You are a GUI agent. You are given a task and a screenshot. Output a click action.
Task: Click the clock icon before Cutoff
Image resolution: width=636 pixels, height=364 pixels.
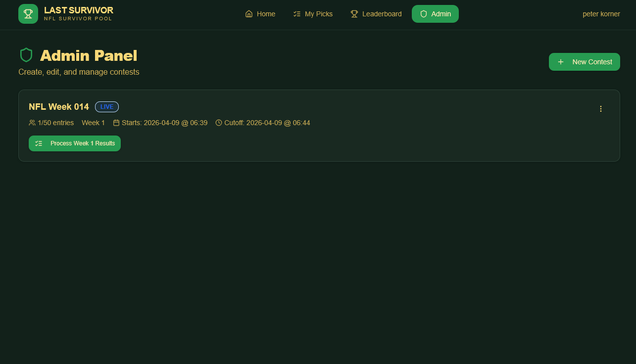(219, 123)
